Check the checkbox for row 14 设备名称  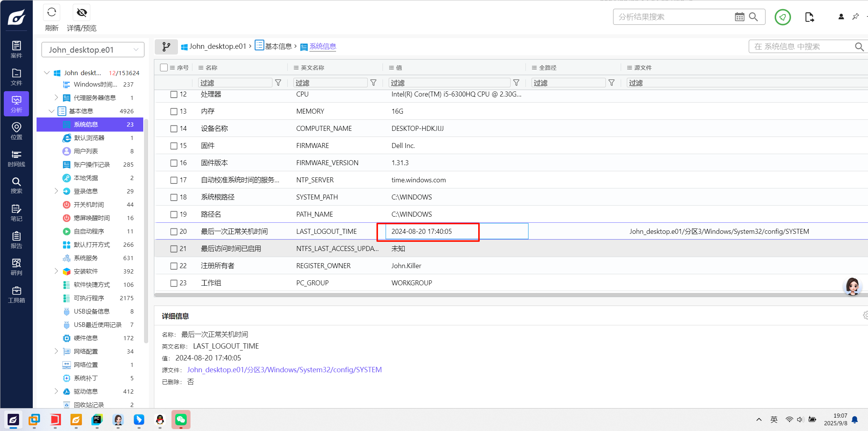coord(174,129)
